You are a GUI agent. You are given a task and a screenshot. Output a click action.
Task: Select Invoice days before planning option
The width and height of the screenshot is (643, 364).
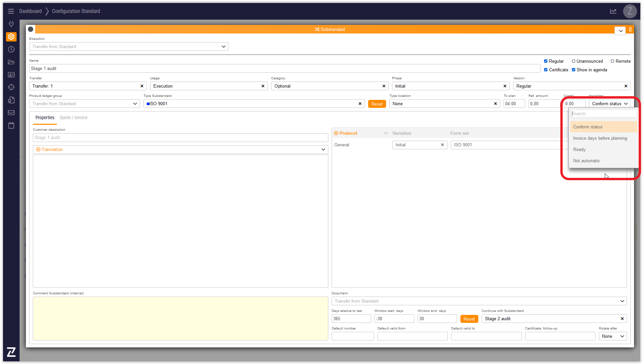point(600,138)
